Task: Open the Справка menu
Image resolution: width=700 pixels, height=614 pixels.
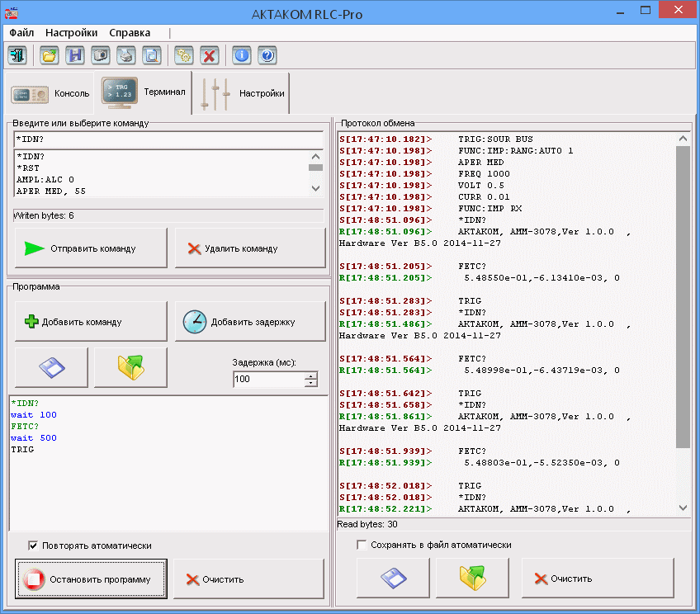Action: (130, 32)
